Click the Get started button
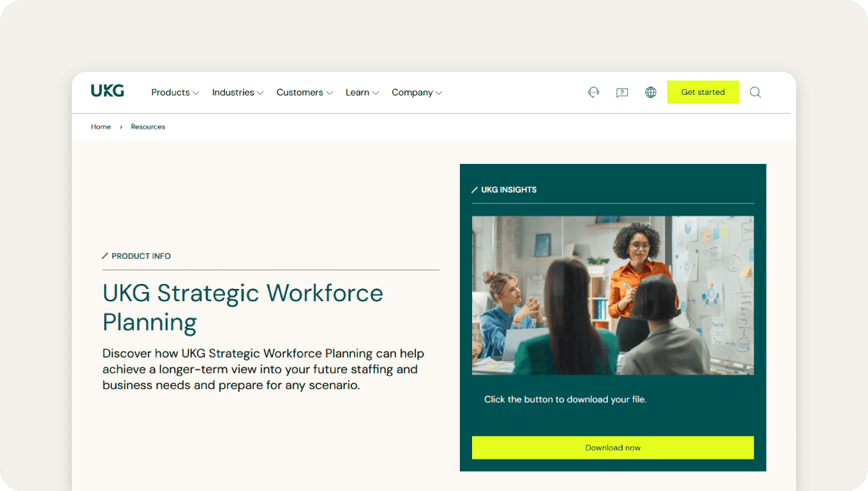The width and height of the screenshot is (868, 491). [x=703, y=92]
